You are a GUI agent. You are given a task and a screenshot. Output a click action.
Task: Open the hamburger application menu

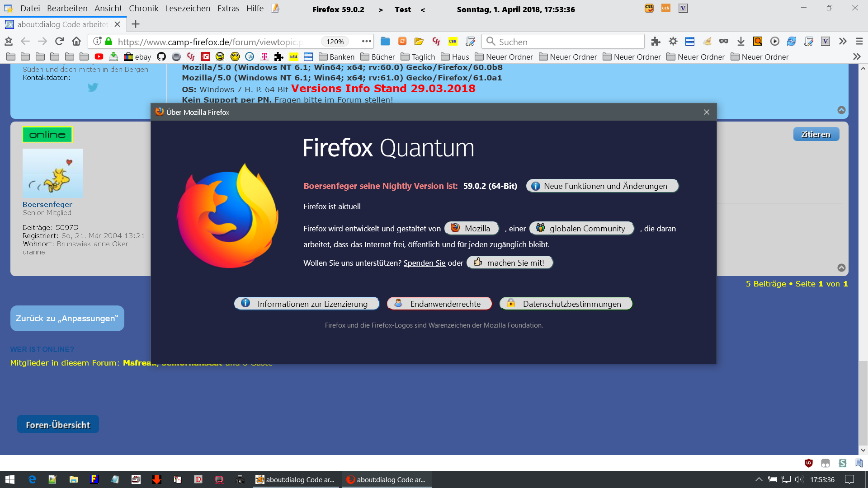[859, 42]
